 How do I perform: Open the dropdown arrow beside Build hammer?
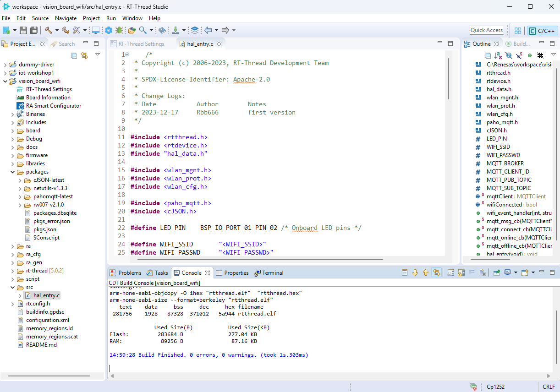(x=57, y=31)
